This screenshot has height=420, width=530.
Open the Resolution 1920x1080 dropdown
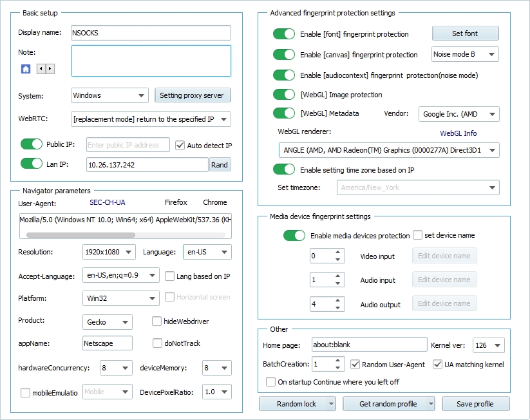coord(109,252)
